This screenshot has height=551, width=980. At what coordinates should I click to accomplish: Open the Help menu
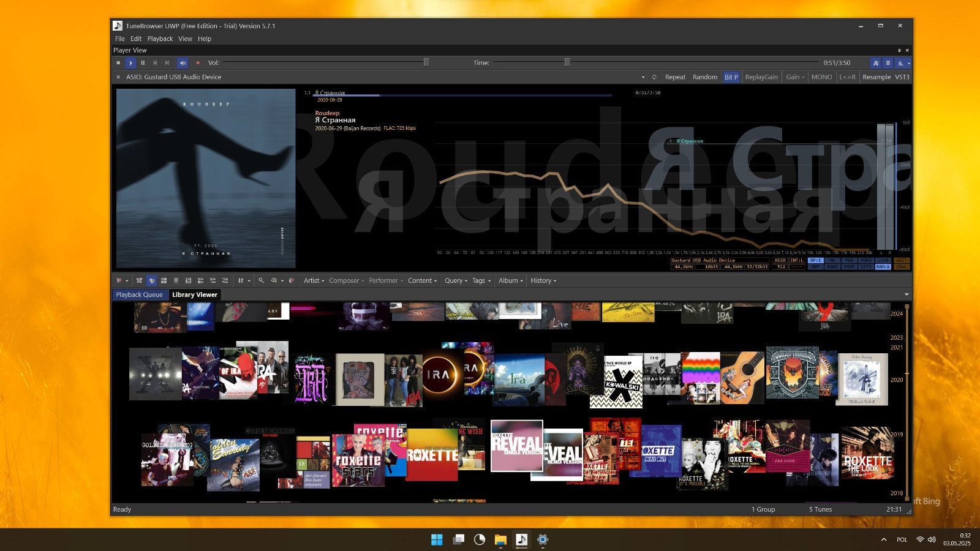point(205,39)
